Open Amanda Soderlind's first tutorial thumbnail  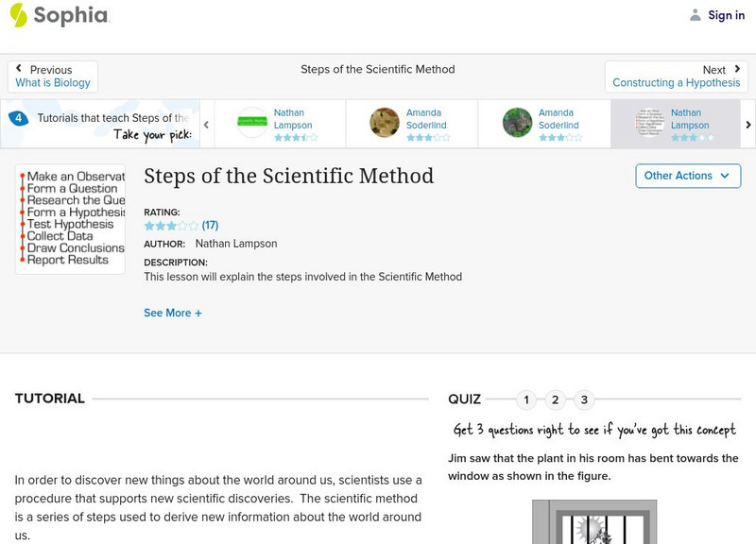(x=384, y=122)
